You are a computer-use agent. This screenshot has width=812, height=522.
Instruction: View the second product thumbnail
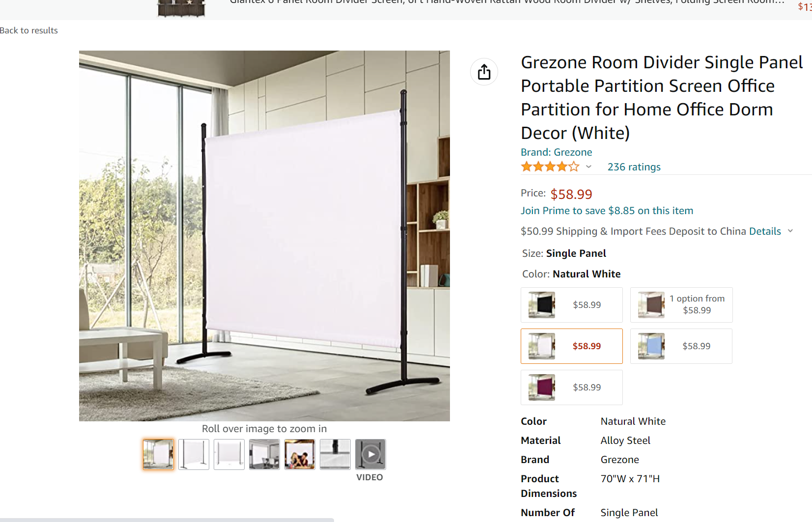pyautogui.click(x=194, y=454)
